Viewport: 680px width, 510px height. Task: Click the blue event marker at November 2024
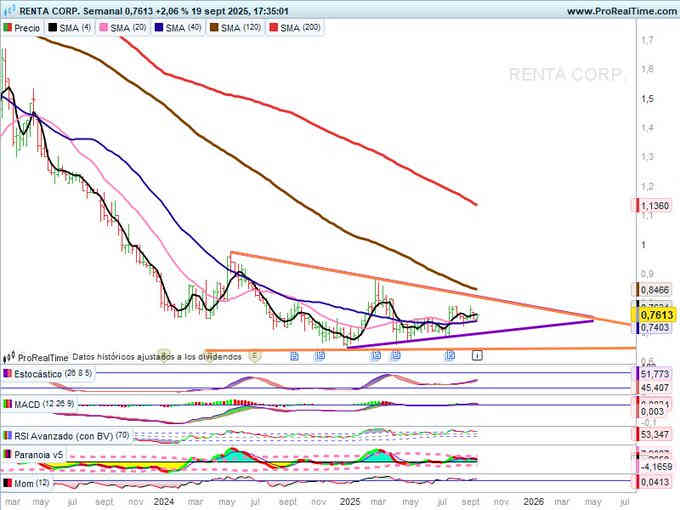tap(320, 356)
